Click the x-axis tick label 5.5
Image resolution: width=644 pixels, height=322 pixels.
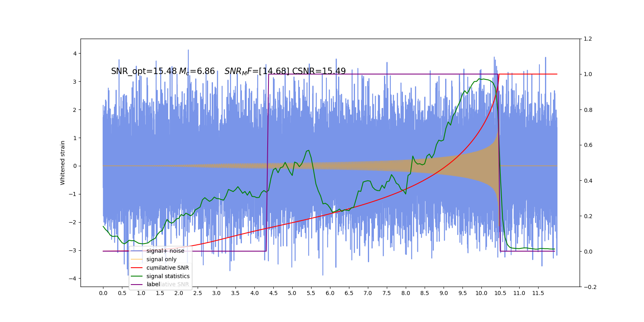311,293
